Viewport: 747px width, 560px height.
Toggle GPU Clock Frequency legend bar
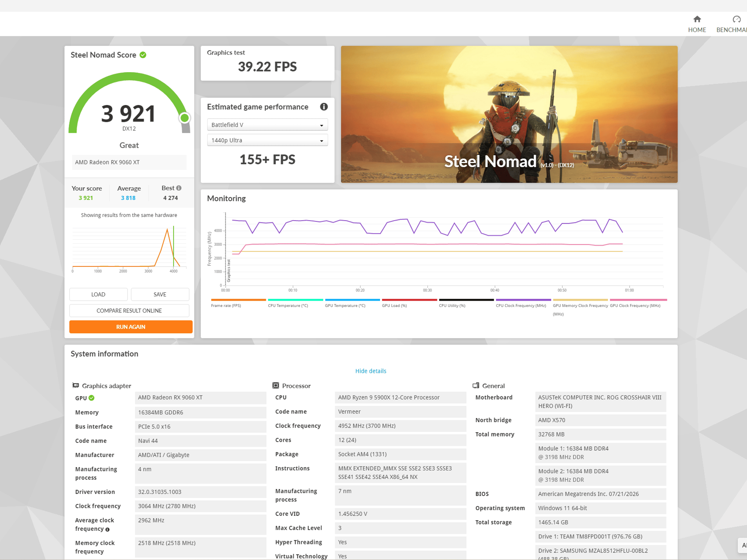click(x=638, y=300)
